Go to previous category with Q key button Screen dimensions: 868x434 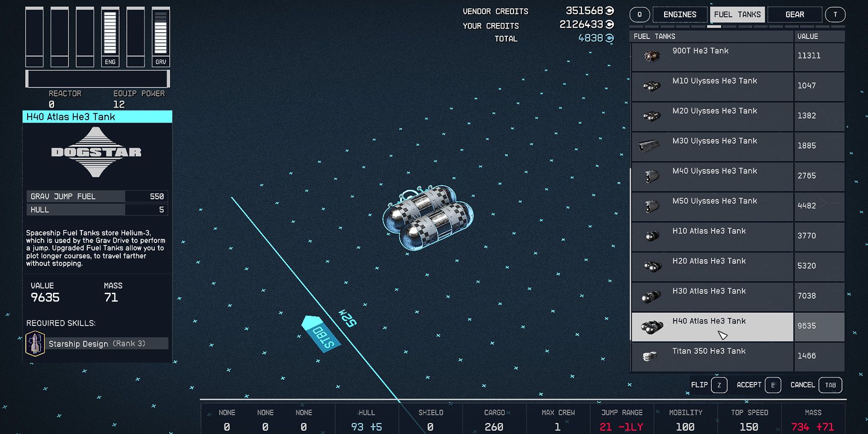[639, 14]
